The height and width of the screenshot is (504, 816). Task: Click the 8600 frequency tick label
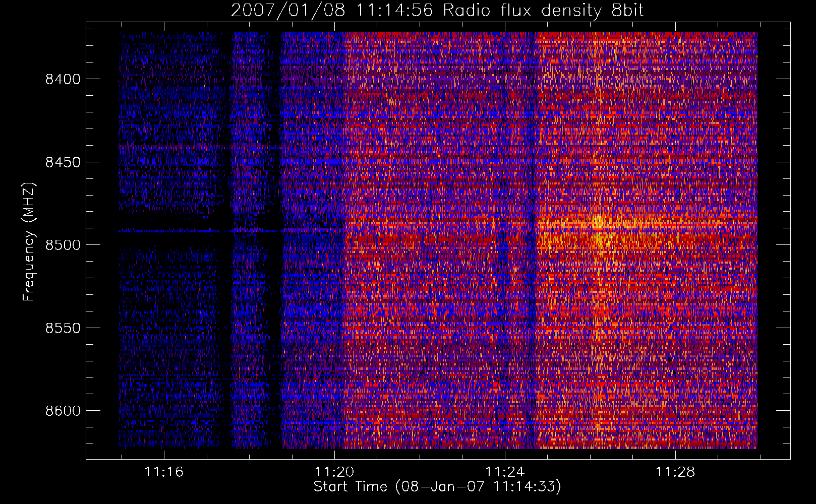coord(63,411)
